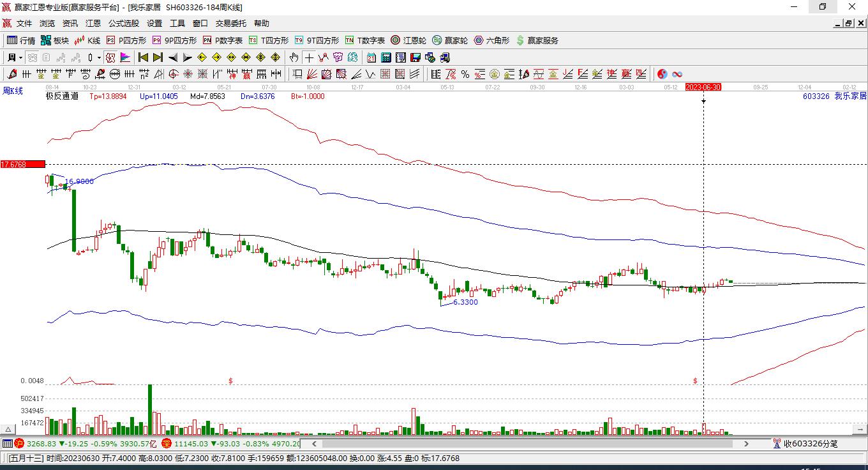Click the 16.9000 high price annotation

point(79,181)
